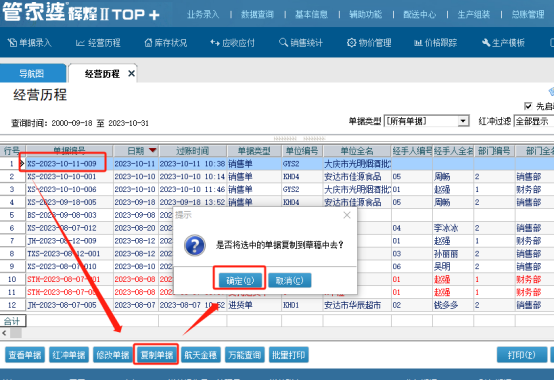Expand the 单据类型 dropdown
The image size is (554, 380).
tap(463, 121)
